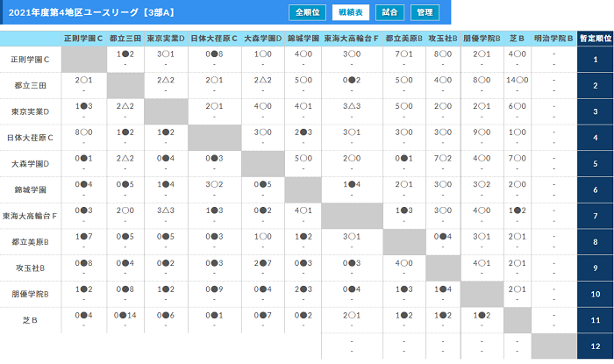Open the 全順位 tab
Image resolution: width=614 pixels, height=364 pixels.
(307, 12)
